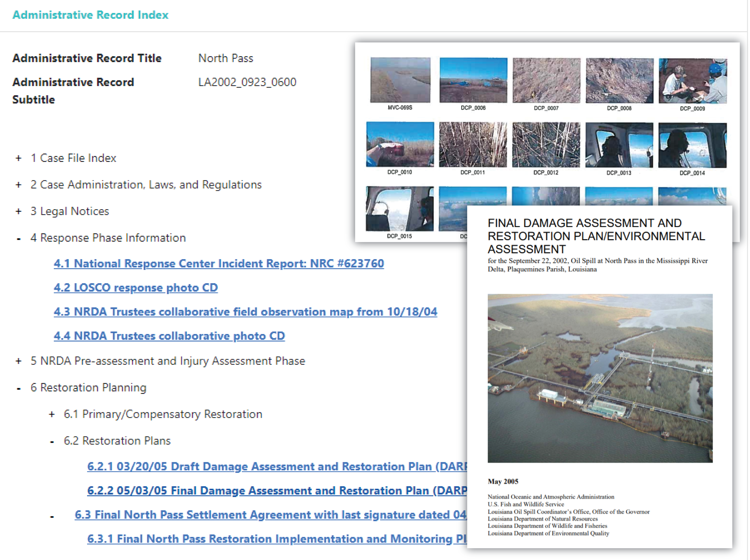Click the MVC-069S photo thumbnail

(400, 80)
